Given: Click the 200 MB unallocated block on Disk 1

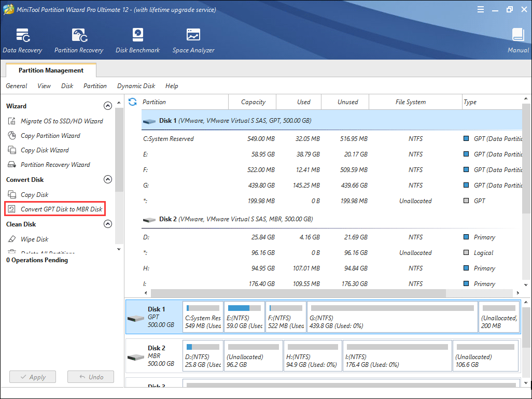Looking at the screenshot, I should 499,317.
